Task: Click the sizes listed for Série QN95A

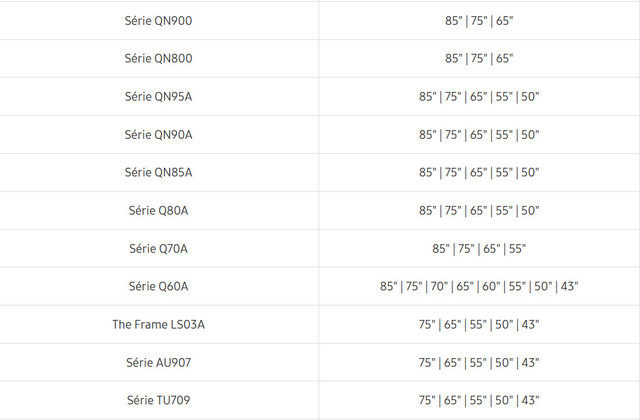Action: [479, 96]
